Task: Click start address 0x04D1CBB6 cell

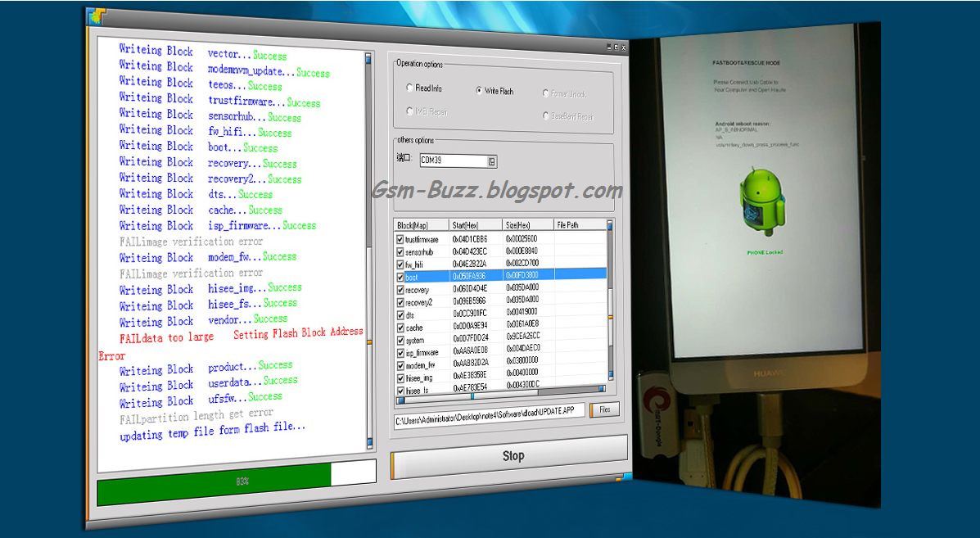Action: tap(469, 238)
